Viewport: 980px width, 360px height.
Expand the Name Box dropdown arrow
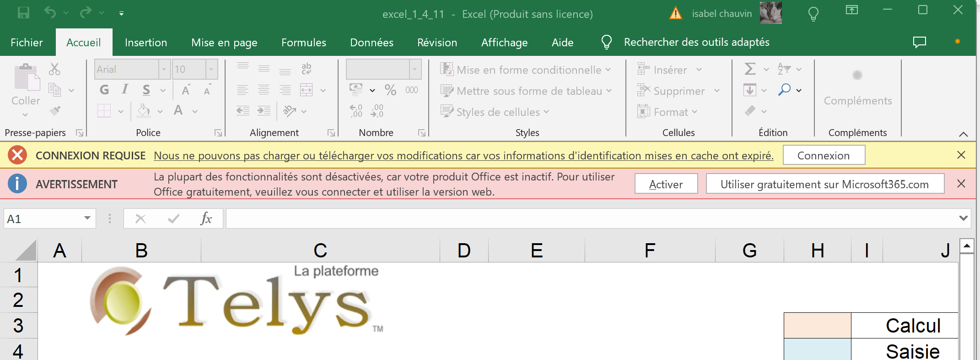[x=87, y=218]
